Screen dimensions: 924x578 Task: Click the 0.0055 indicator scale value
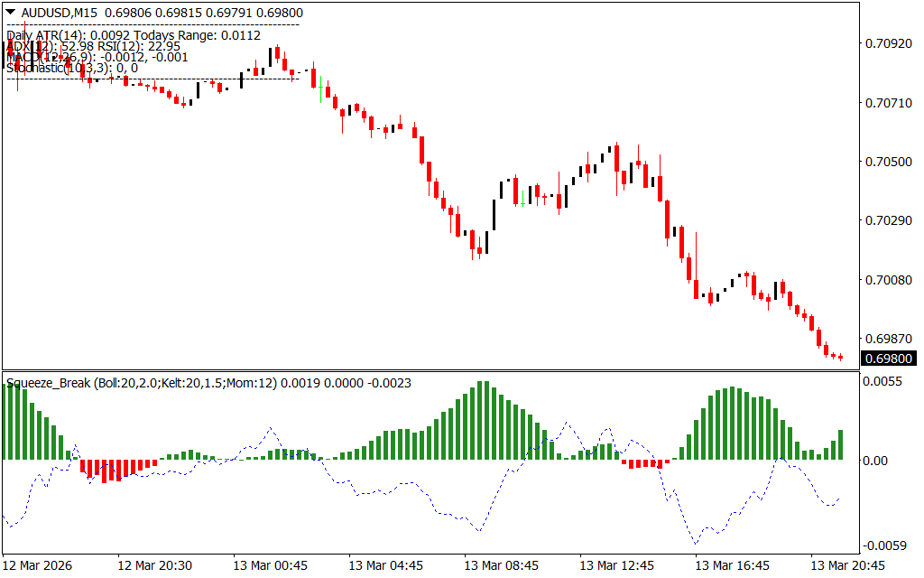click(x=886, y=383)
